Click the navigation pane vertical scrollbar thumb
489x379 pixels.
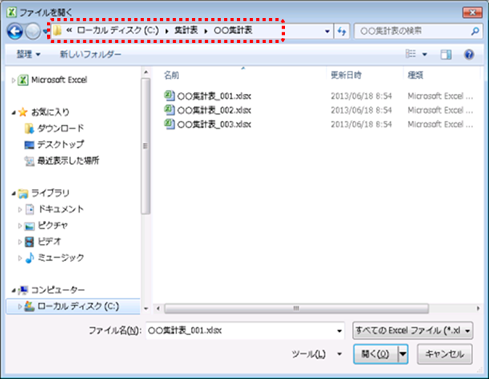point(145,146)
